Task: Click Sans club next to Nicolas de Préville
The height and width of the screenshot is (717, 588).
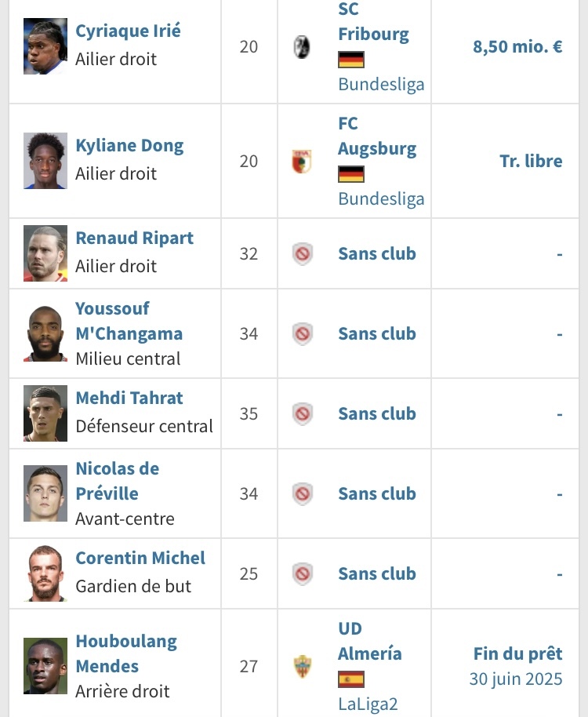Action: [377, 494]
